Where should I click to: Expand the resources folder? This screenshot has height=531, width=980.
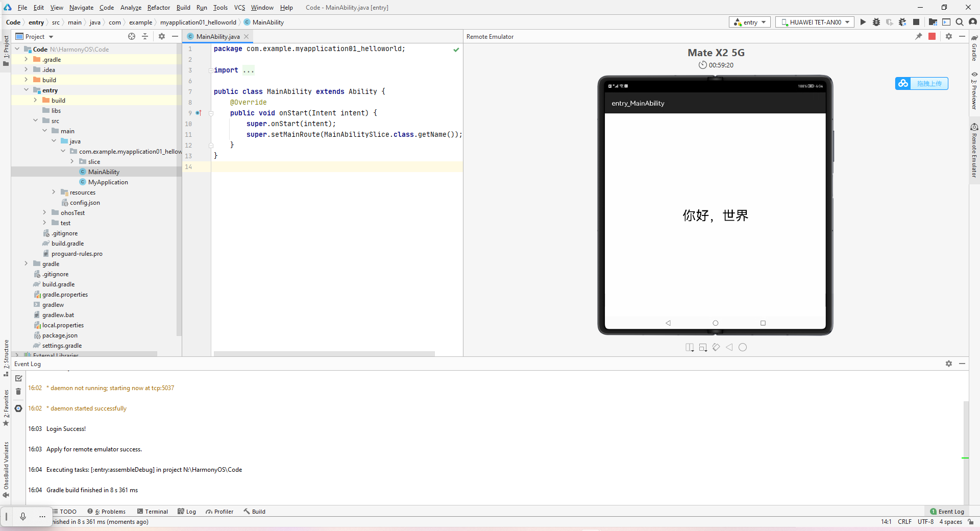[54, 192]
